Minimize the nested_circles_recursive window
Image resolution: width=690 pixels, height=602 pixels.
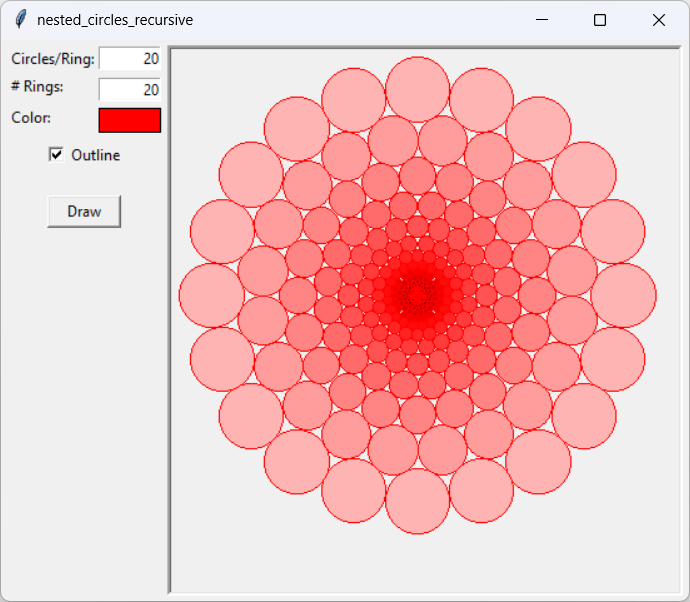(x=542, y=20)
